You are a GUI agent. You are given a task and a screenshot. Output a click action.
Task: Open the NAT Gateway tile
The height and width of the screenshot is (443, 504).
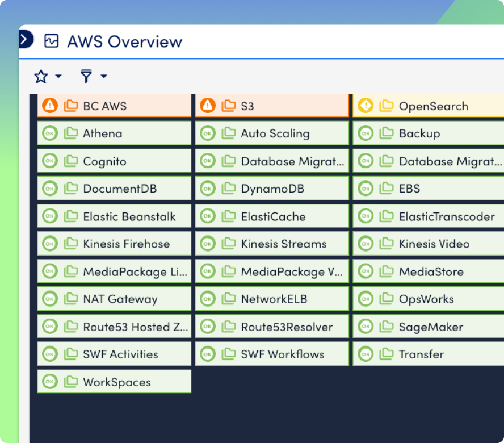click(114, 299)
